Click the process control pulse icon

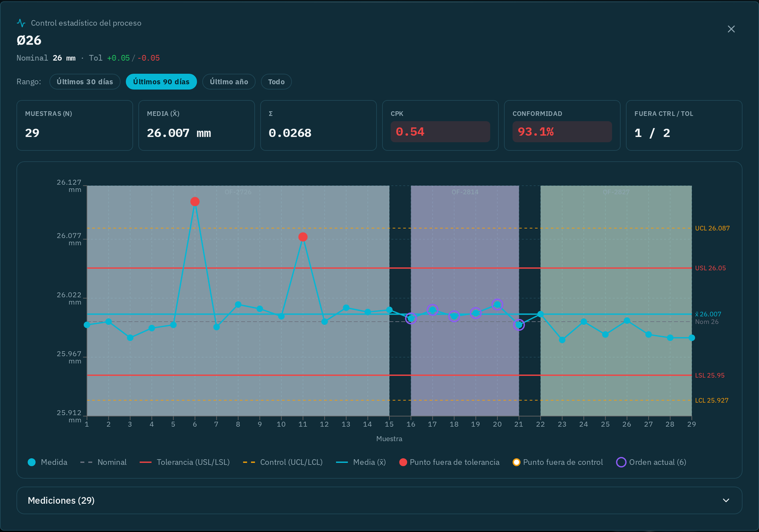click(x=21, y=23)
